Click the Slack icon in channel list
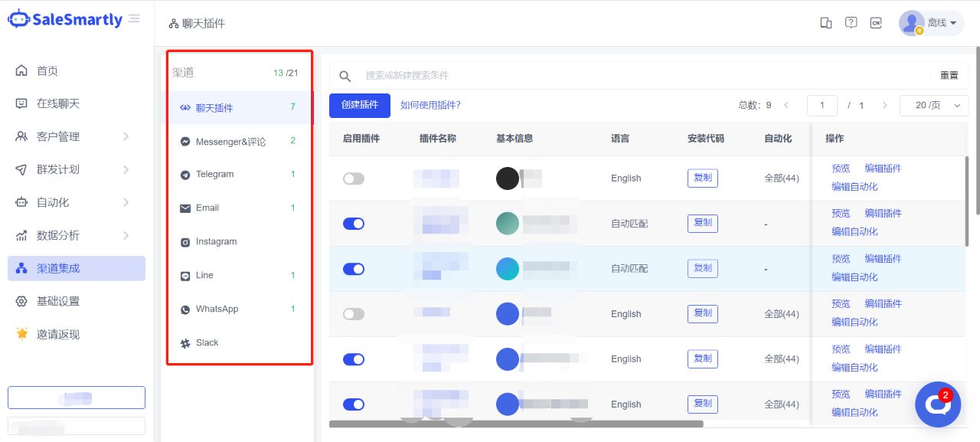The image size is (980, 442). [x=185, y=343]
